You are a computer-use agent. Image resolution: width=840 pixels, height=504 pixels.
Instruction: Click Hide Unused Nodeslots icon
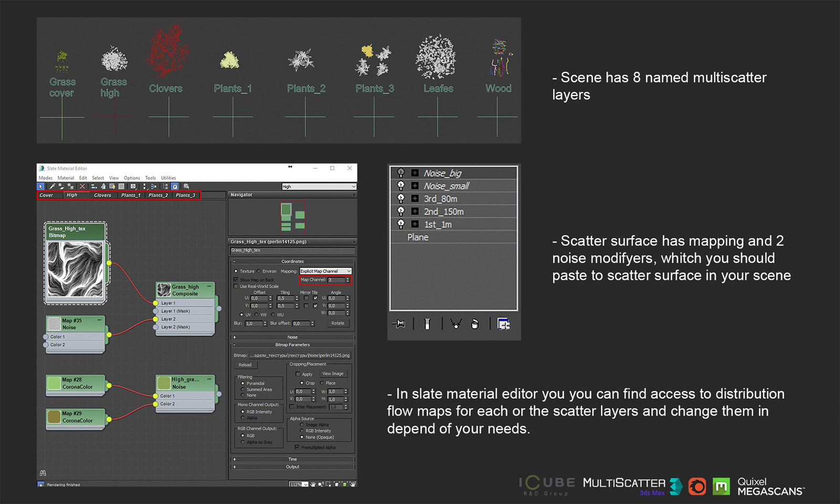coord(103,186)
